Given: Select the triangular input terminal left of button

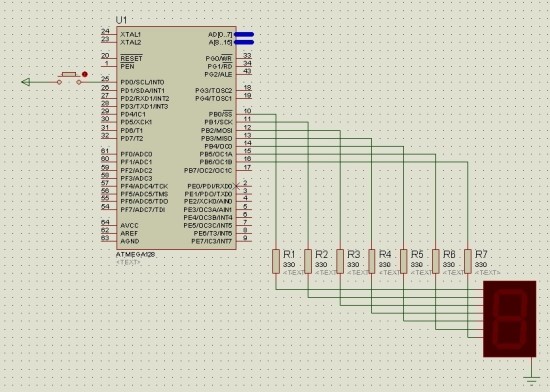Looking at the screenshot, I should point(26,82).
